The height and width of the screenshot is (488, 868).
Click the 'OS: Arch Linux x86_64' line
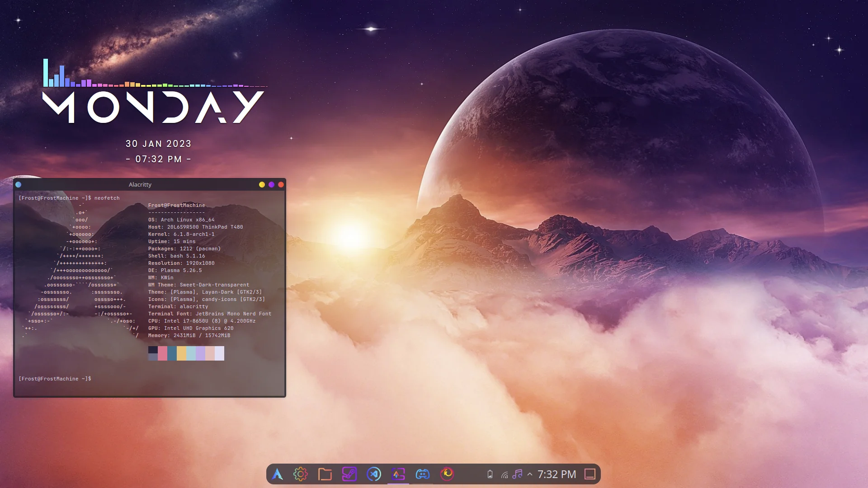(x=181, y=220)
